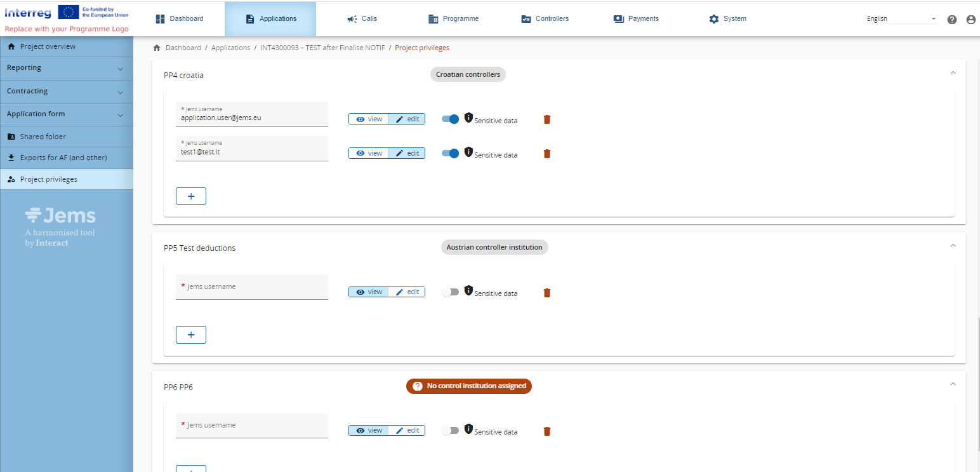The height and width of the screenshot is (472, 980).
Task: Delete the PP6 PP6 user row
Action: (x=547, y=431)
